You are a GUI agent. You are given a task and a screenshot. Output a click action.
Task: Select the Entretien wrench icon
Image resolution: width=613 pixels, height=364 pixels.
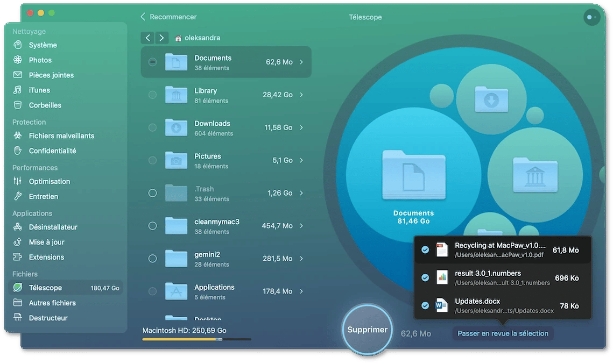pyautogui.click(x=18, y=196)
